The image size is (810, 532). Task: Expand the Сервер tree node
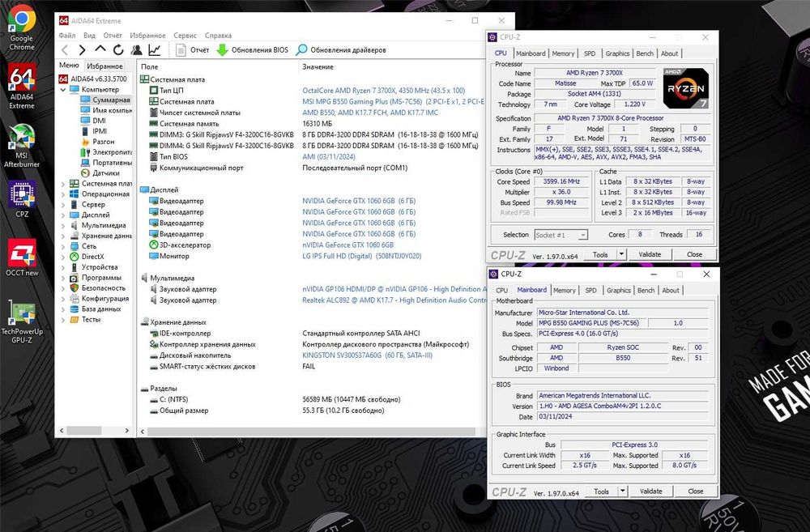pos(63,205)
